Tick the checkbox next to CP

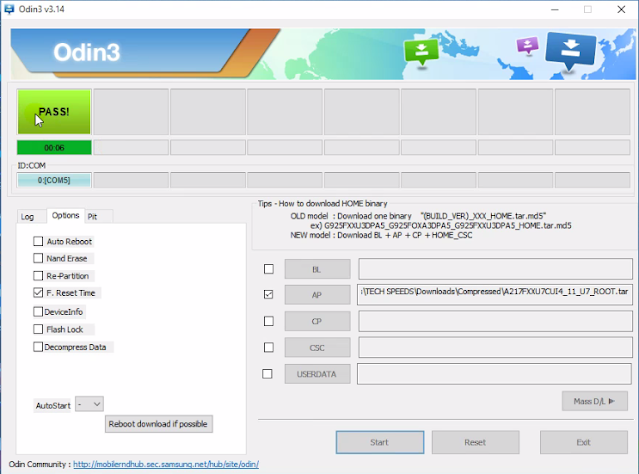tap(269, 321)
